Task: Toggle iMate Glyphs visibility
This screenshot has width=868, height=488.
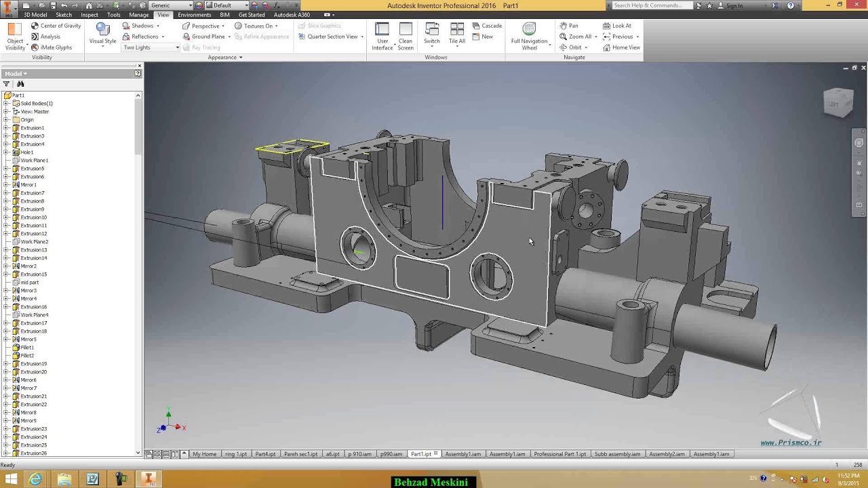Action: [52, 47]
